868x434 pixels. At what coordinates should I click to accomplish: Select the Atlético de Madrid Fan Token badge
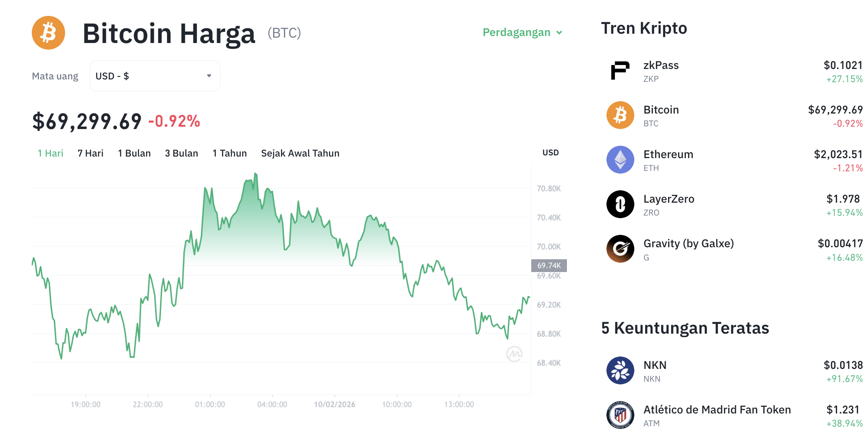(620, 415)
